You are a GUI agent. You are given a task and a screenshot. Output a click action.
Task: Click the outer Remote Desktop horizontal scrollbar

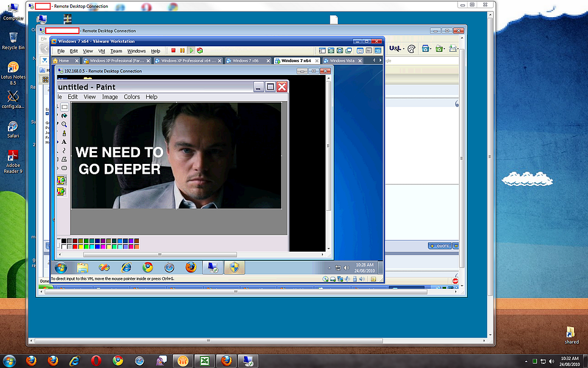tap(209, 341)
